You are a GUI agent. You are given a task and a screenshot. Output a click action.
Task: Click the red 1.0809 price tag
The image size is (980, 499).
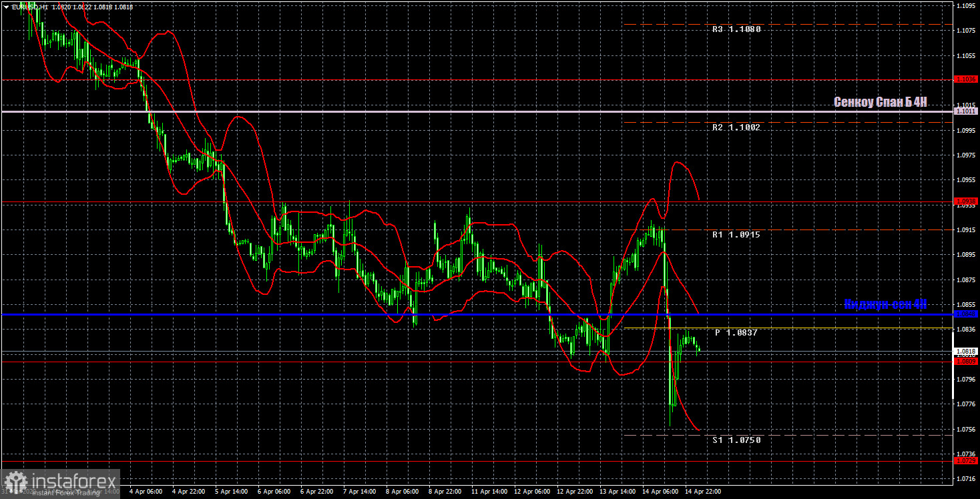(x=967, y=362)
